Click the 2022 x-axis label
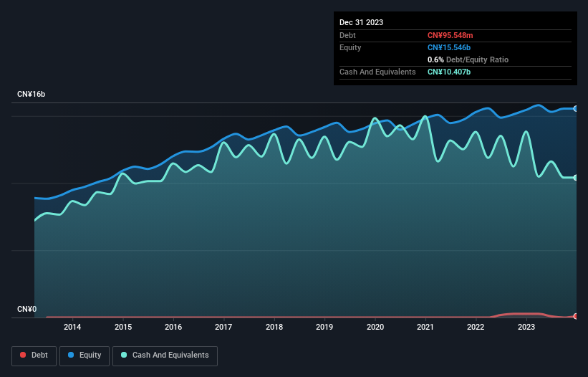 476,327
